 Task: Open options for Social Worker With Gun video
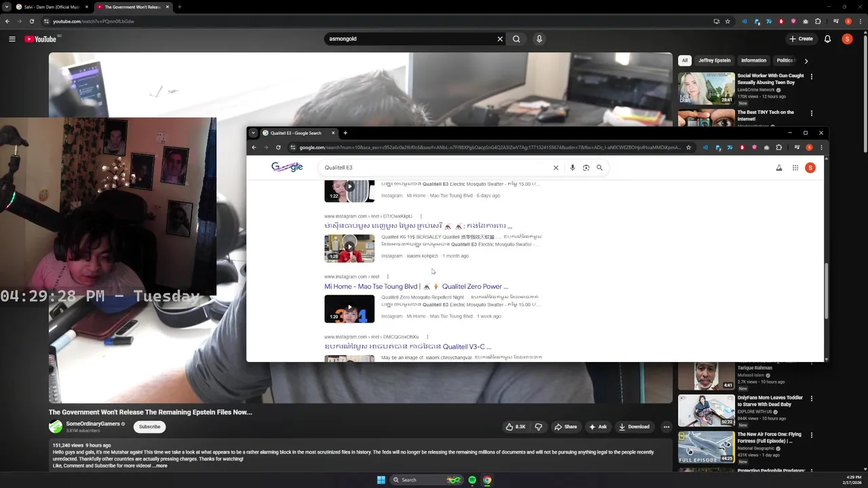coord(811,77)
